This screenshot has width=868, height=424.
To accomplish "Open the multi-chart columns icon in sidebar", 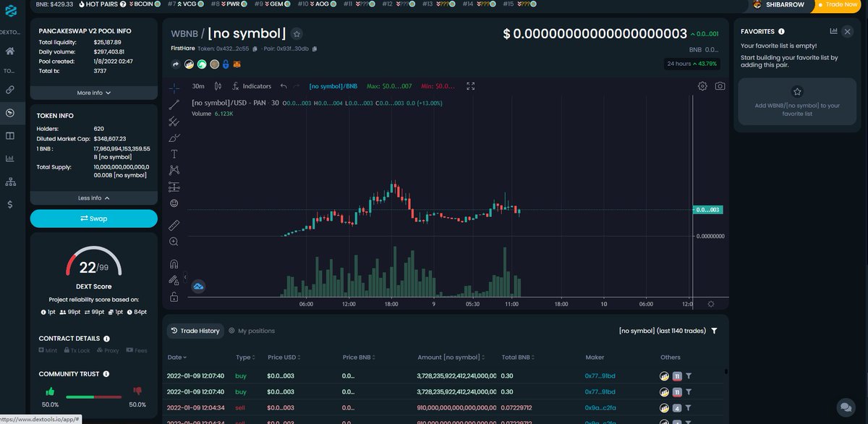I will (x=10, y=135).
